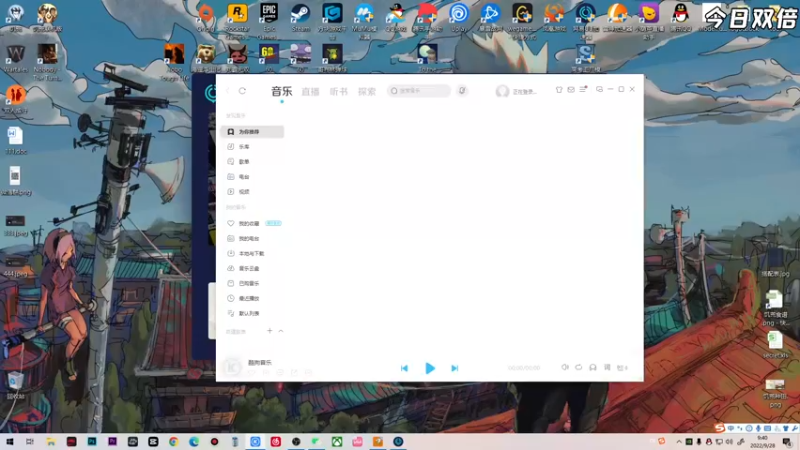This screenshot has height=450, width=800.
Task: Open the Recycle Bin on desktop
Action: click(15, 385)
